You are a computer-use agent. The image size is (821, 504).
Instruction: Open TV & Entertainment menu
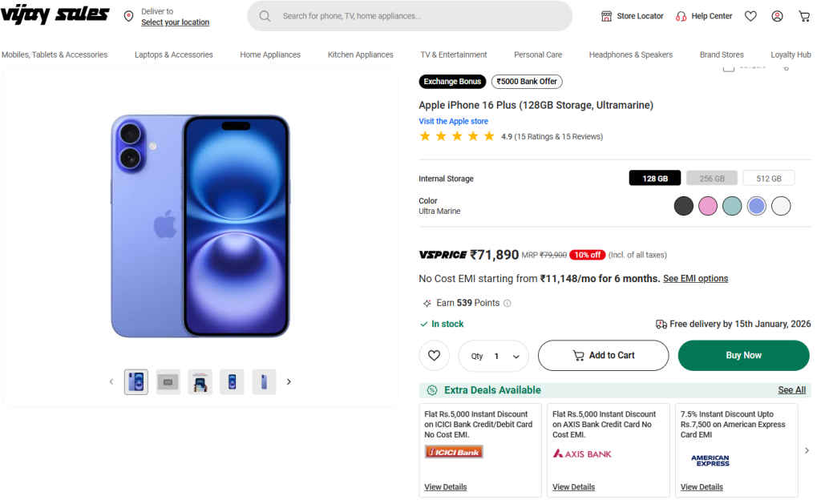pos(454,55)
